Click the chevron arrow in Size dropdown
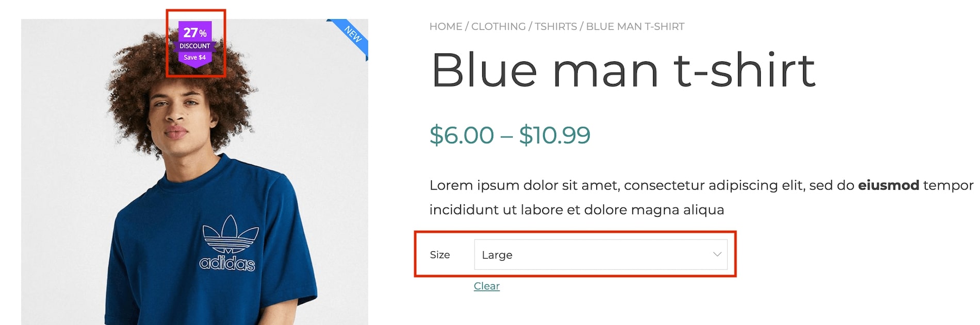The image size is (980, 325). 717,254
